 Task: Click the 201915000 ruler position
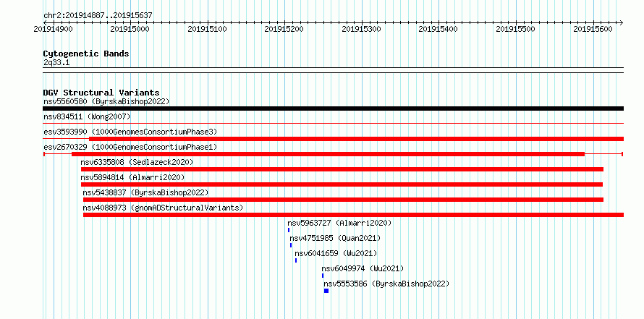130,29
